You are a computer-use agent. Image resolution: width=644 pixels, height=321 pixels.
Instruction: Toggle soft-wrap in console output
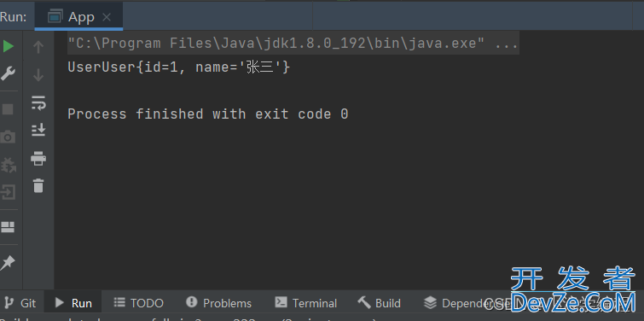pos(38,102)
